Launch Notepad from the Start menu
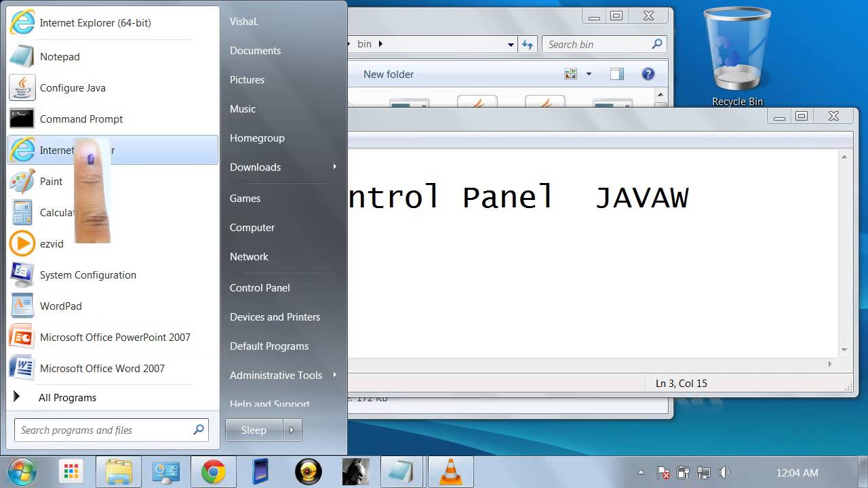Screen dimensions: 868x488 pyautogui.click(x=113, y=57)
